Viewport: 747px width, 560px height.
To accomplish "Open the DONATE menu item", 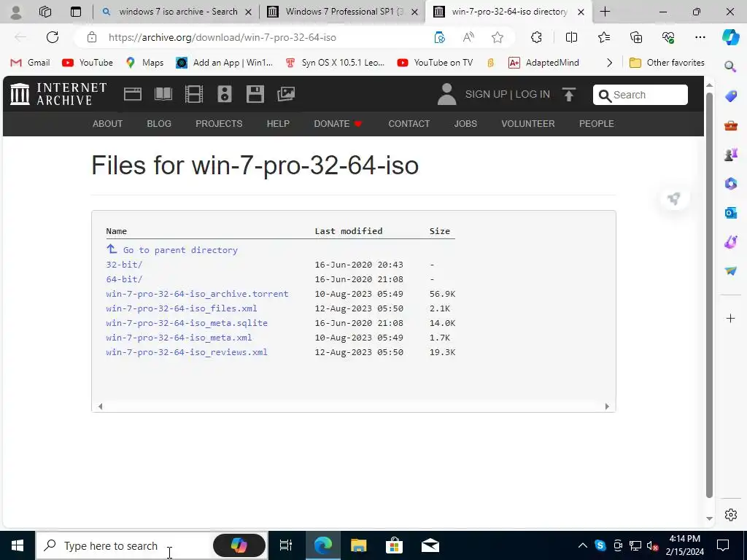I will click(338, 124).
